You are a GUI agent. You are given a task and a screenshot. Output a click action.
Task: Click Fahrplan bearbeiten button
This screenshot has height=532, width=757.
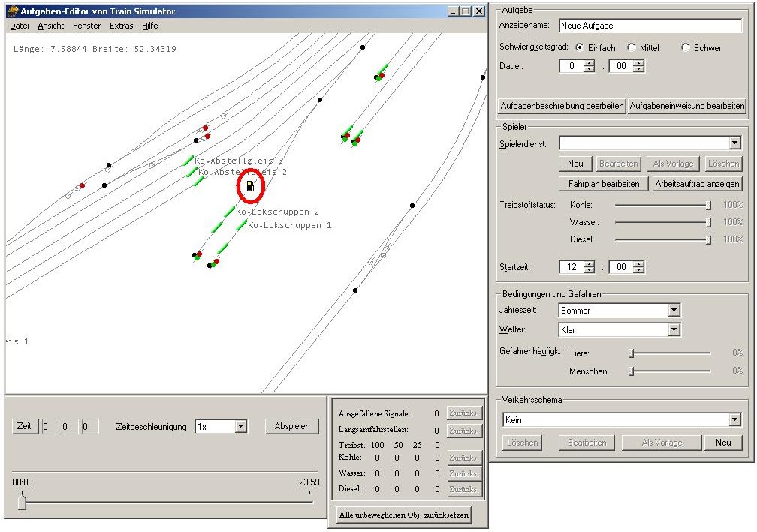click(x=603, y=183)
